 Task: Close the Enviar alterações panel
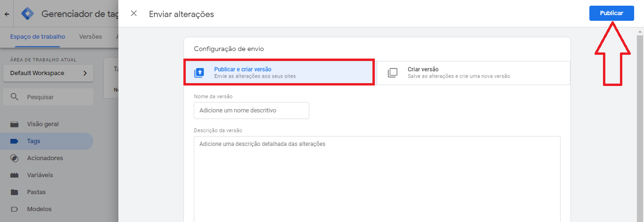tap(134, 14)
